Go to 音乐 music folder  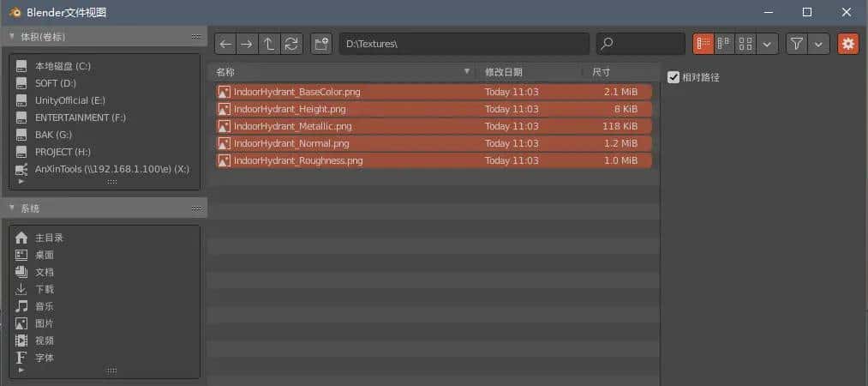pos(104,306)
